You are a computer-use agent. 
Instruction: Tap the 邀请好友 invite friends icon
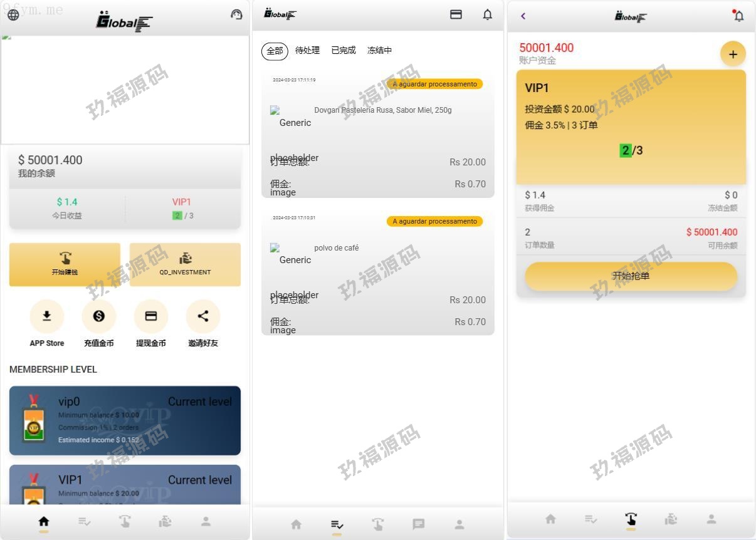[202, 316]
